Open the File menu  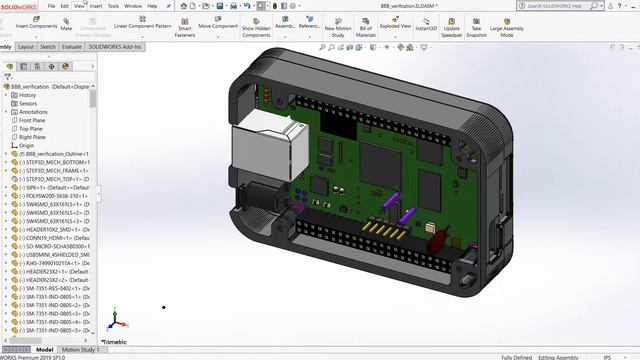point(51,6)
